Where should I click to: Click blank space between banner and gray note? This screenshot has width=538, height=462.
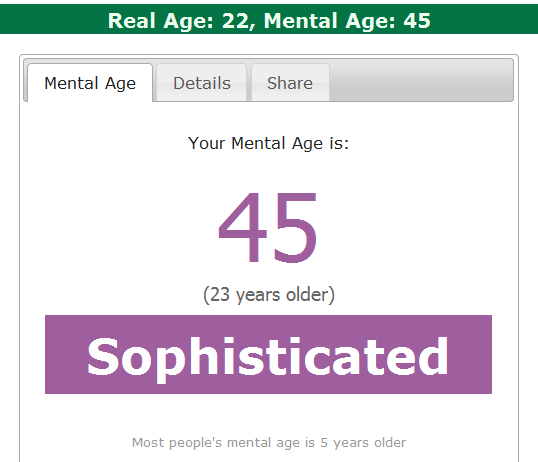point(268,415)
